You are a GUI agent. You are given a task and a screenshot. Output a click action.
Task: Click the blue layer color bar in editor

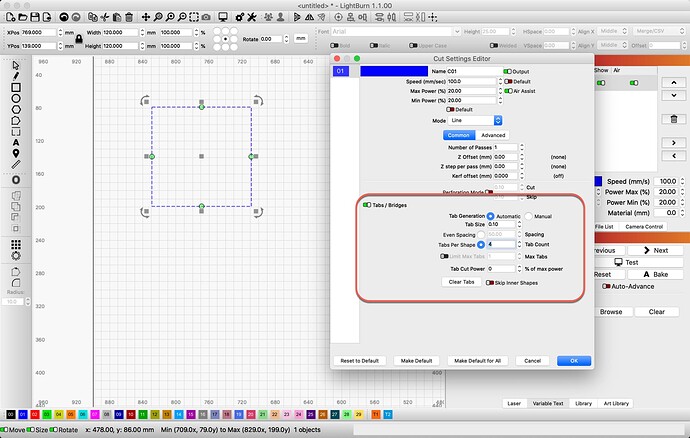pyautogui.click(x=394, y=71)
